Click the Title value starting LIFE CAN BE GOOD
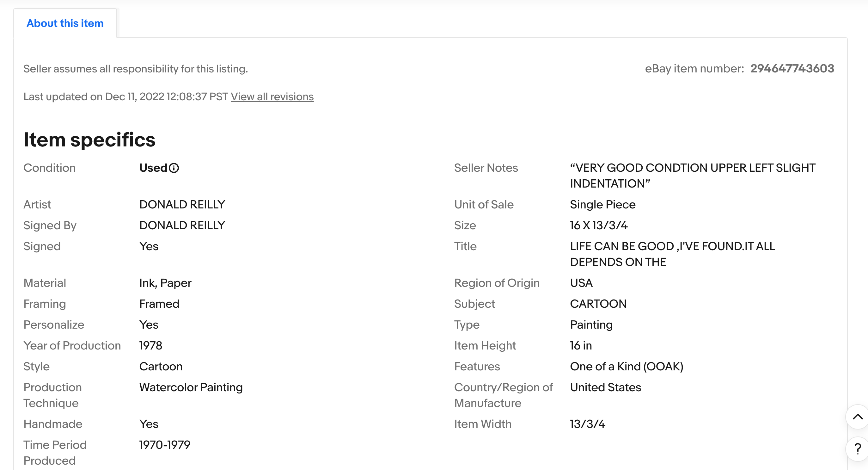The height and width of the screenshot is (470, 868). coord(672,254)
